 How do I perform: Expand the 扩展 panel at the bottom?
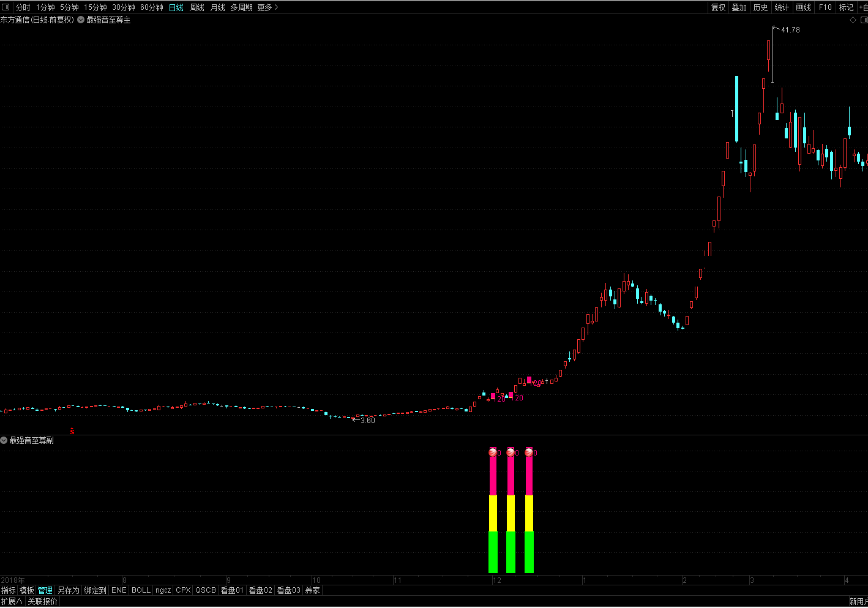[x=12, y=601]
